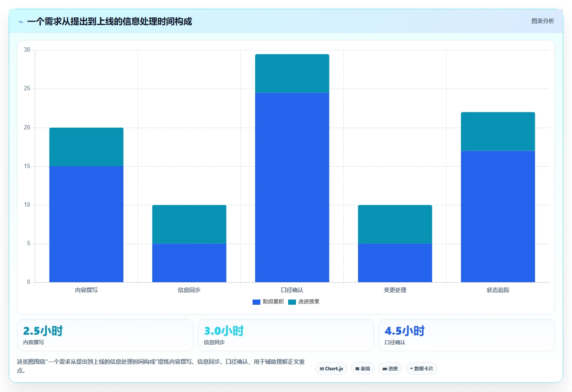Click the blue 状态追踪 bar segment
The width and height of the screenshot is (572, 392).
coord(498,216)
